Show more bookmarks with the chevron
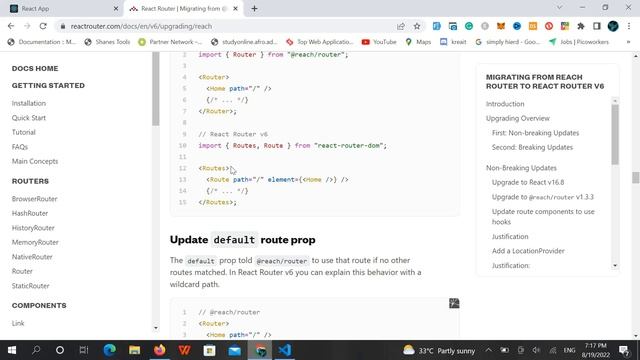The image size is (640, 360). [x=628, y=42]
